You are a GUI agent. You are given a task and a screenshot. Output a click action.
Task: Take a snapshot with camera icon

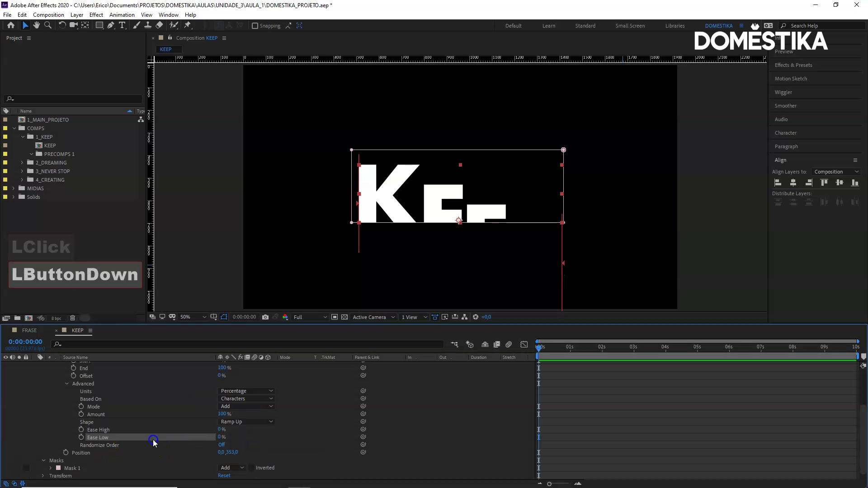pyautogui.click(x=265, y=317)
